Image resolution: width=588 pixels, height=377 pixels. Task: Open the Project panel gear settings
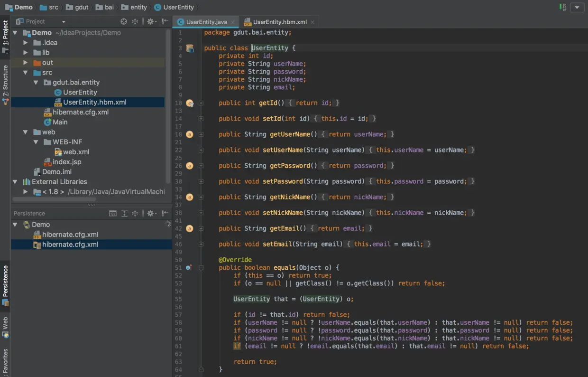coord(150,21)
